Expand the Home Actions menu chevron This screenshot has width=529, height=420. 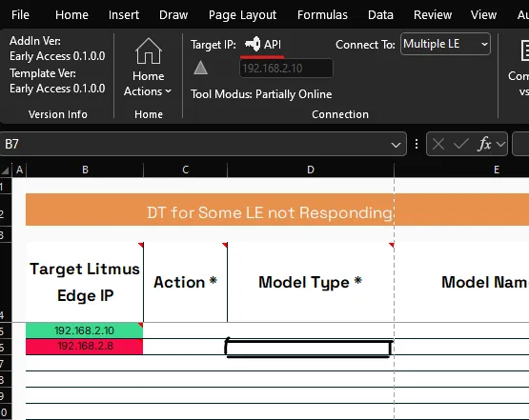pyautogui.click(x=169, y=91)
